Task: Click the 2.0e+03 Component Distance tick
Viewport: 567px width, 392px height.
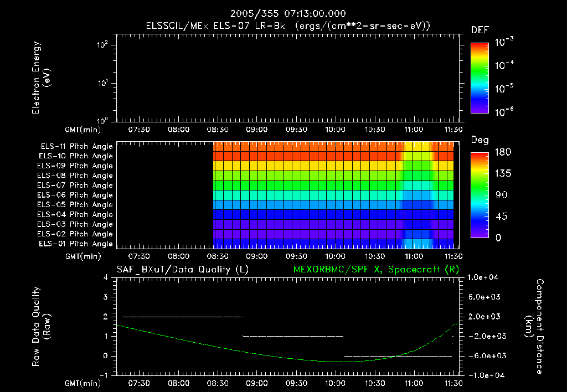Action: coord(484,316)
